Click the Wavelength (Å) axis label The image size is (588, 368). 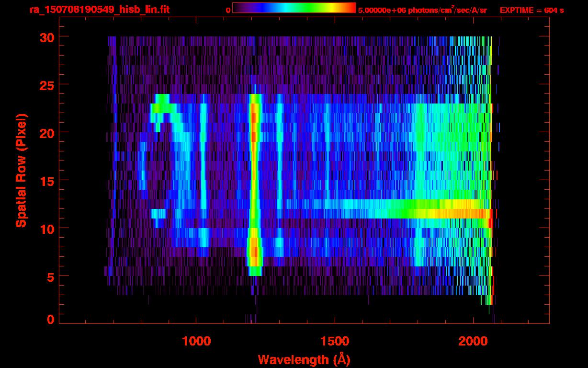(302, 359)
